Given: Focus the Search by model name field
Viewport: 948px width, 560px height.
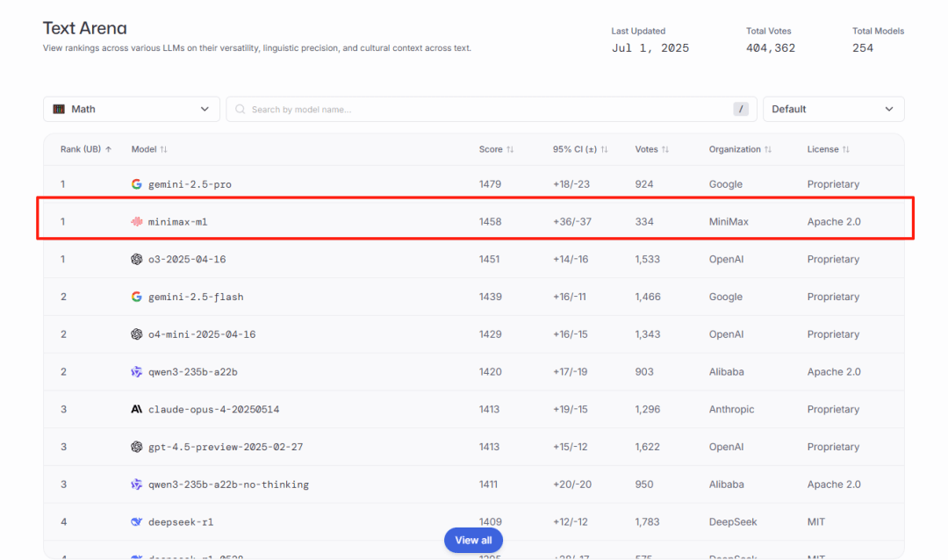Looking at the screenshot, I should click(491, 109).
